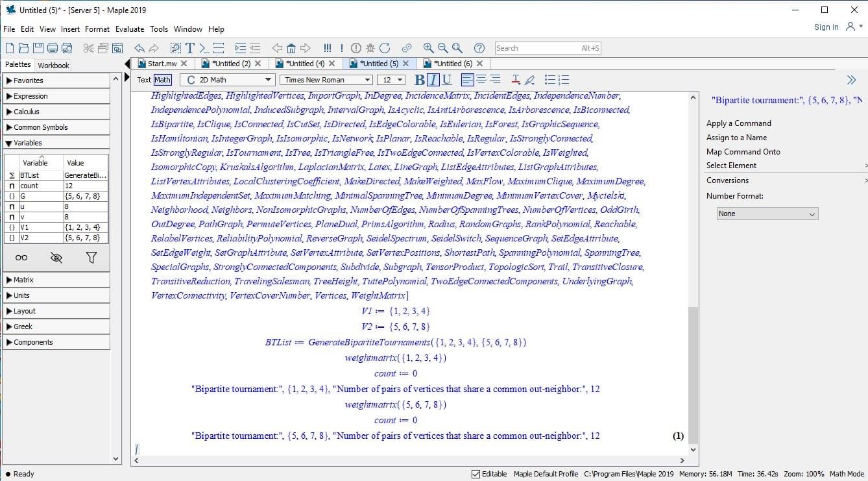Open the Evaluate menu

(x=130, y=29)
